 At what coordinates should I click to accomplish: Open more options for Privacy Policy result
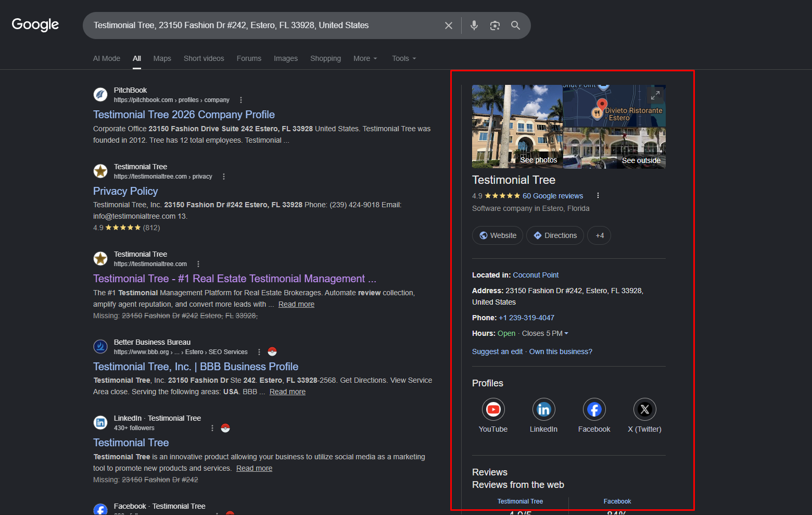pos(224,177)
